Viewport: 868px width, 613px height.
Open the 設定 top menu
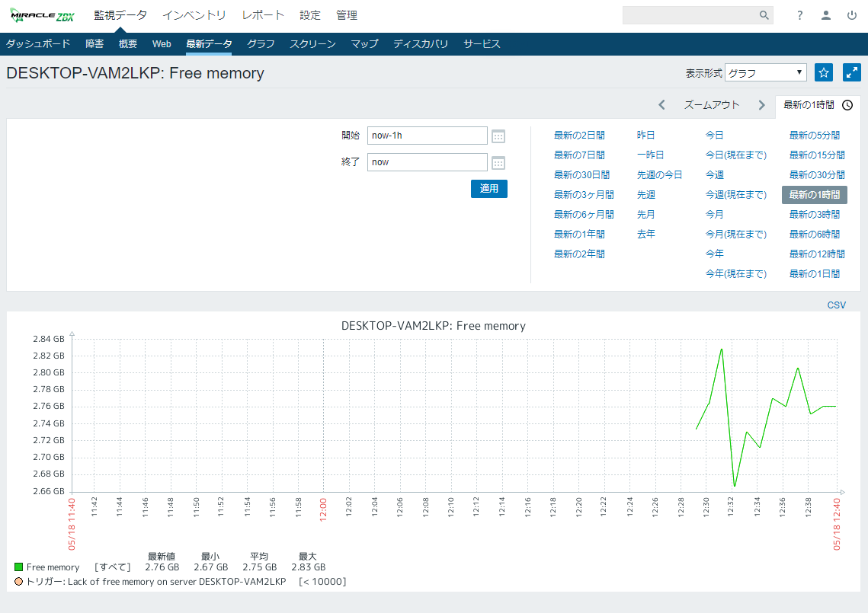pos(310,15)
